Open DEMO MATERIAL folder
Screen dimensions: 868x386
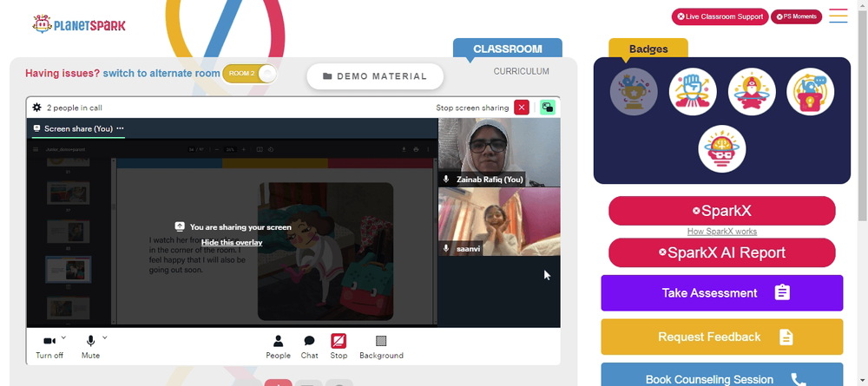point(375,76)
